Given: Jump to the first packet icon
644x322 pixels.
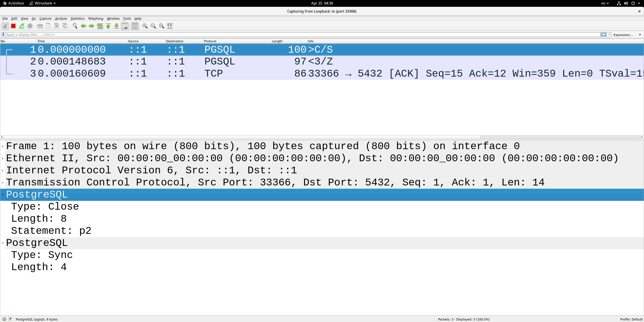Looking at the screenshot, I should pos(108,26).
